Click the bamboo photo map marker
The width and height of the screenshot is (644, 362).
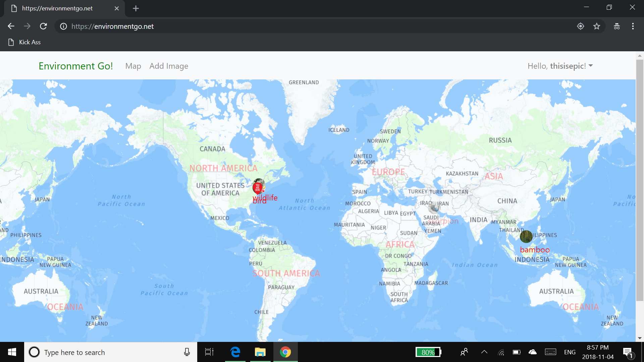[x=526, y=237]
